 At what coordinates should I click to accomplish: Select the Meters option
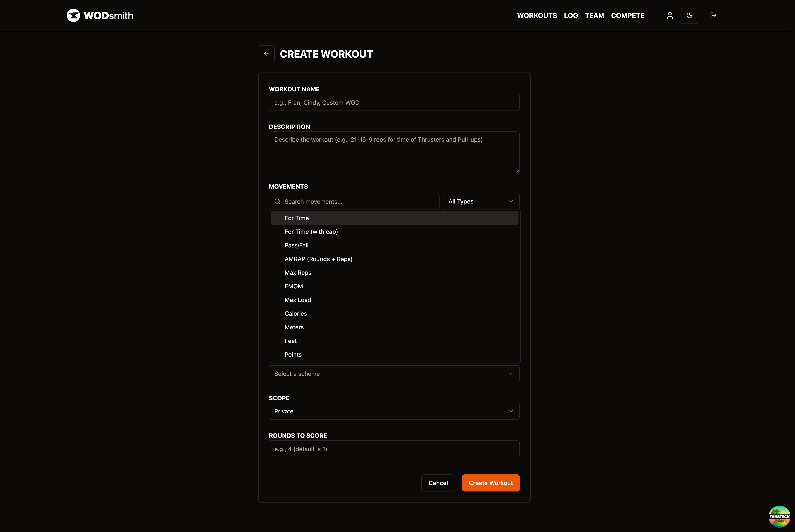(x=395, y=327)
